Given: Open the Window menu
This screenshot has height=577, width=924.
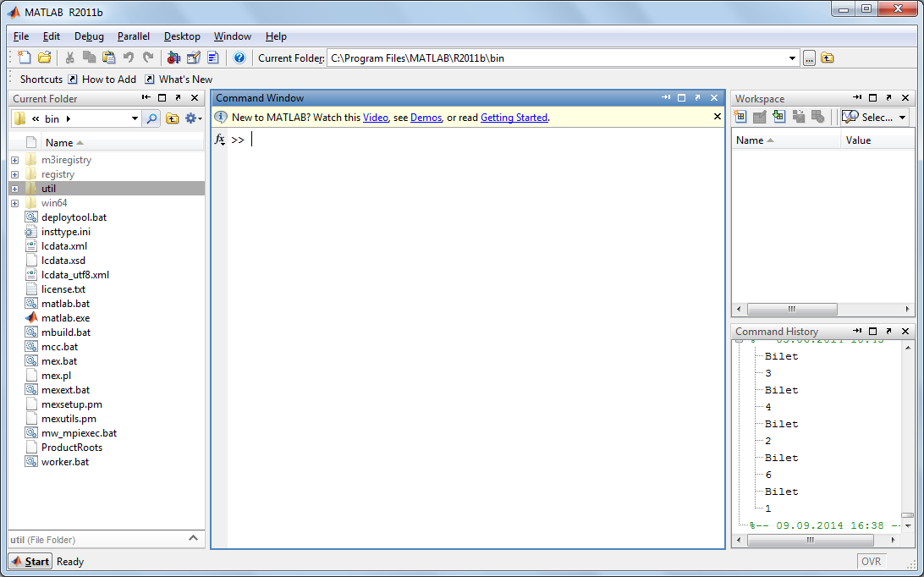Looking at the screenshot, I should pyautogui.click(x=232, y=36).
